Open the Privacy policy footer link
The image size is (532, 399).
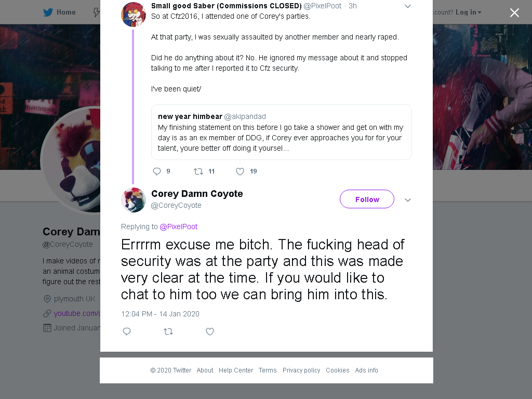301,370
